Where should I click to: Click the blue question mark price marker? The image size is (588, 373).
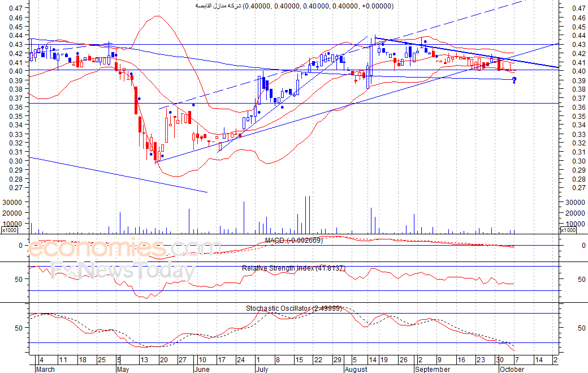tap(514, 80)
